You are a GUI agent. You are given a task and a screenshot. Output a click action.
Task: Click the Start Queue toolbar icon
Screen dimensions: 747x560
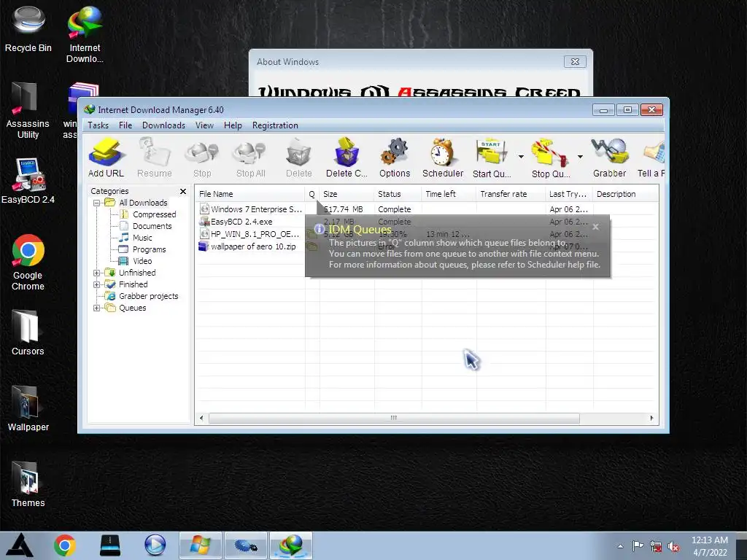pos(492,158)
